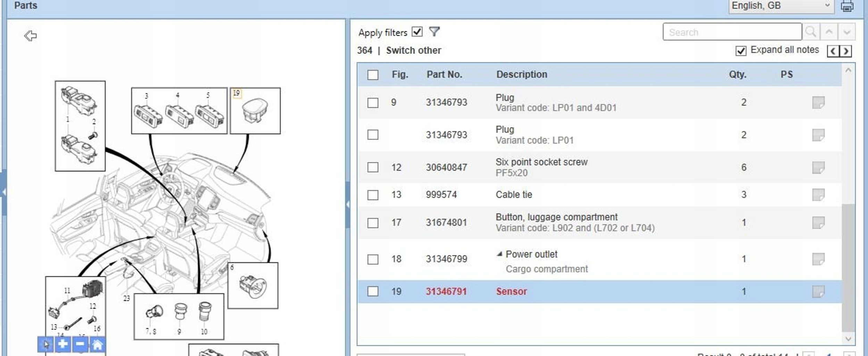
Task: Select the pointer tool on diagram toolbar
Action: pyautogui.click(x=45, y=345)
